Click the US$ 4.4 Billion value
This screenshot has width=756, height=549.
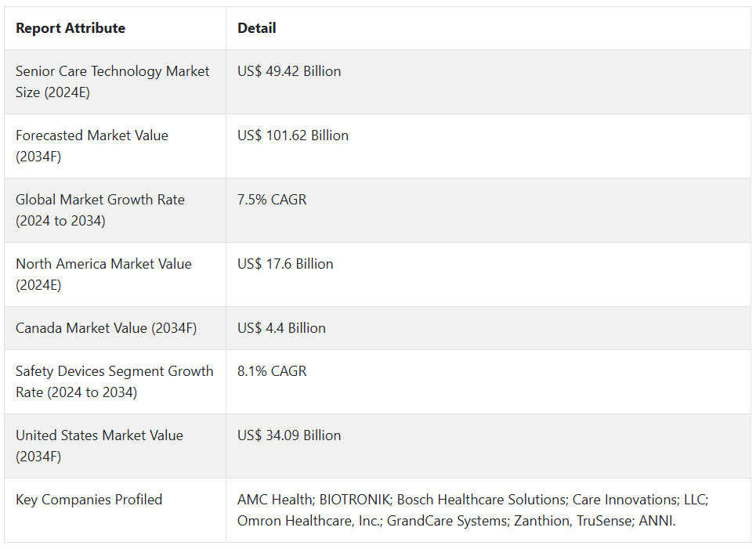pos(281,328)
